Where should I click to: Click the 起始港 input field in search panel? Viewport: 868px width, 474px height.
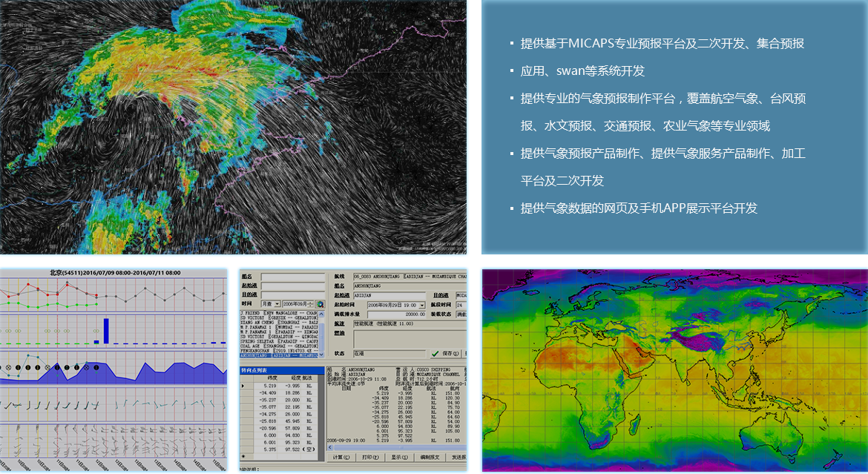[x=293, y=286]
